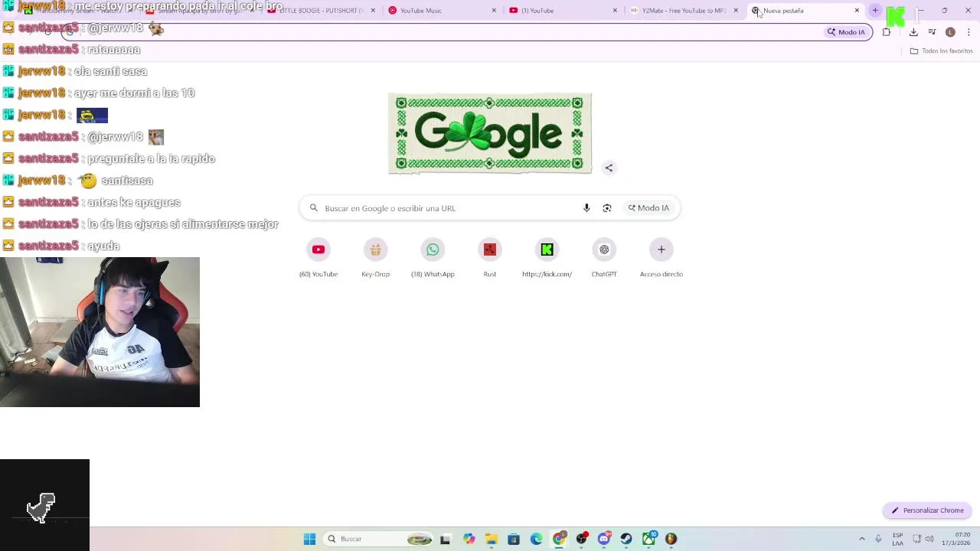Click Modo IA in the address bar

(x=846, y=32)
